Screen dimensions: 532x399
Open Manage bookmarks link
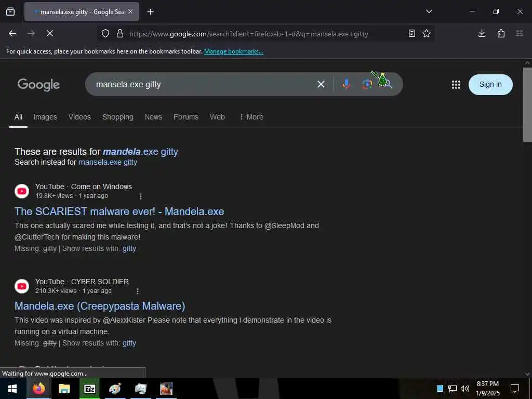[233, 51]
